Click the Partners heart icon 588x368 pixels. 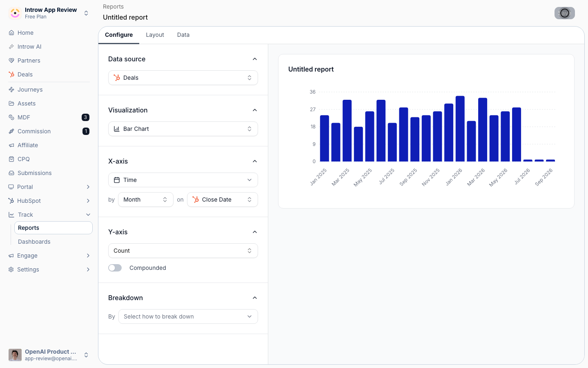[11, 61]
